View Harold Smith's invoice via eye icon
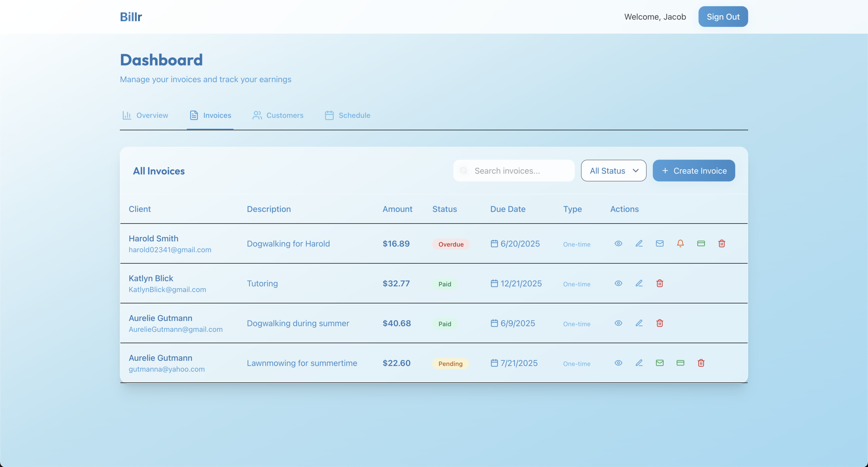The width and height of the screenshot is (868, 467). 618,243
